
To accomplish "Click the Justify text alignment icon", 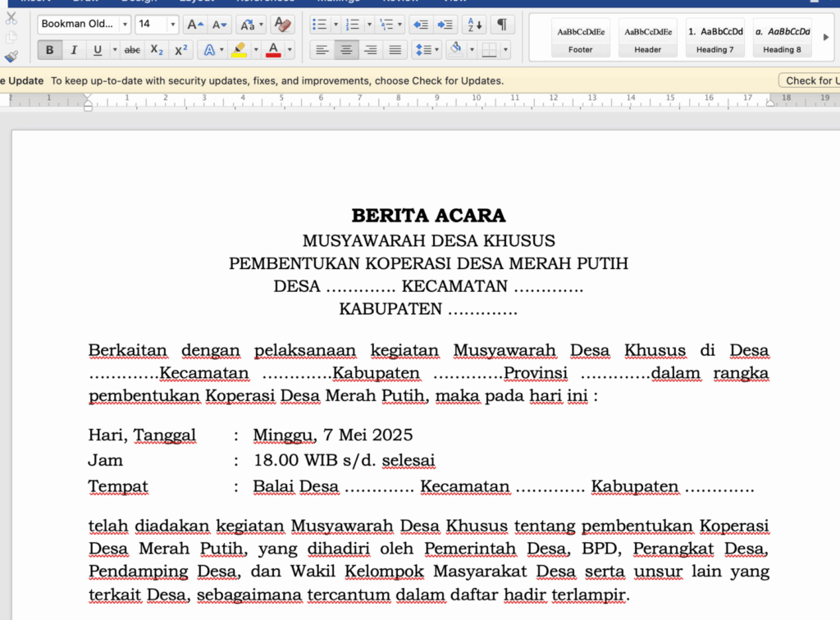I will coord(395,50).
